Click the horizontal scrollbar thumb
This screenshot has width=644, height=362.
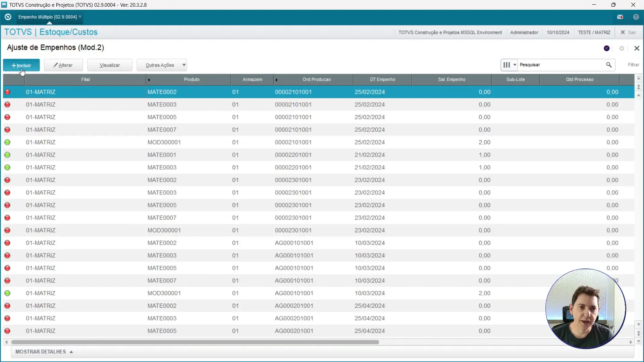click(195, 342)
